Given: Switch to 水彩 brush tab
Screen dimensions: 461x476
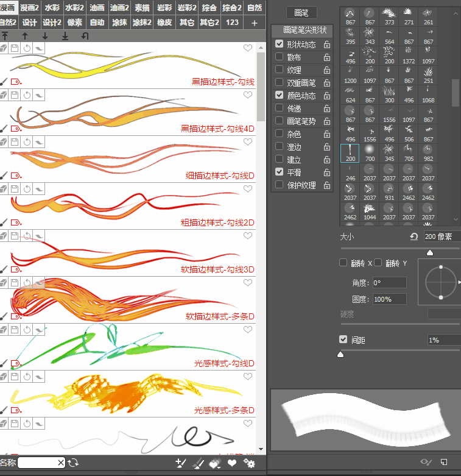Looking at the screenshot, I should [52, 7].
